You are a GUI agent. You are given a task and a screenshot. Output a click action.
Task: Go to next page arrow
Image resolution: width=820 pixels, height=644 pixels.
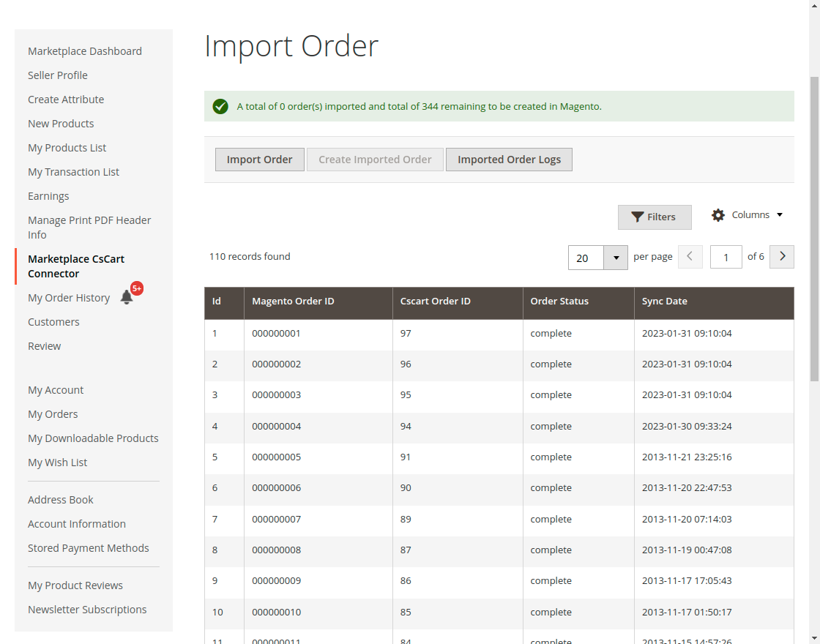[782, 257]
